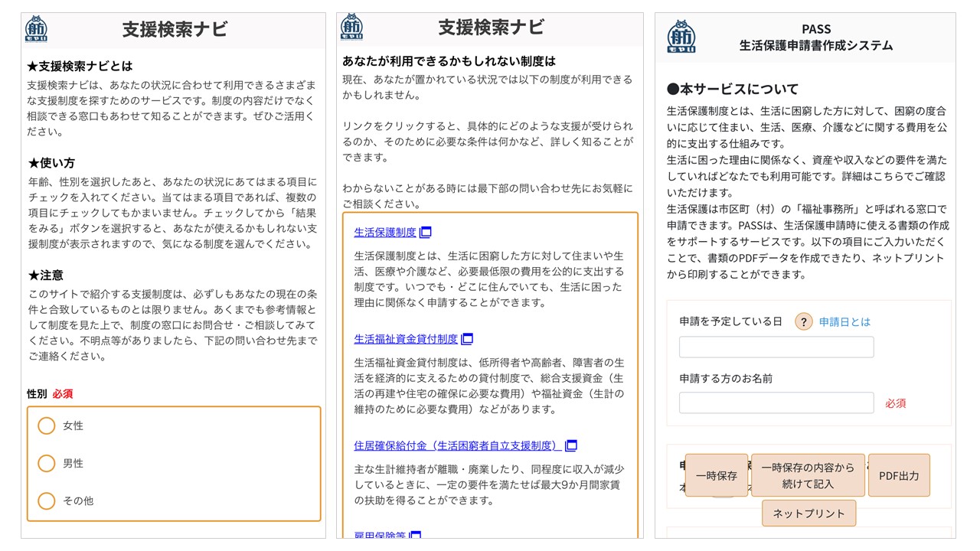Select the 男性 radio button

tap(47, 463)
